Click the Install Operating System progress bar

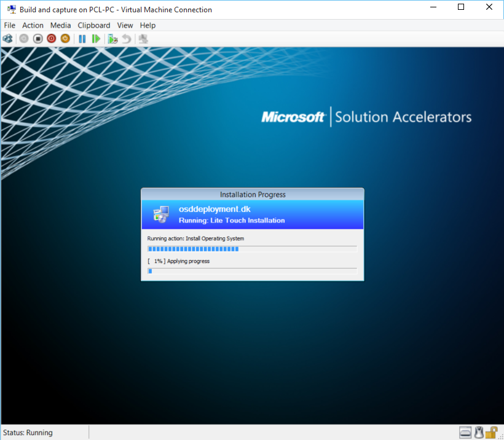tap(252, 249)
